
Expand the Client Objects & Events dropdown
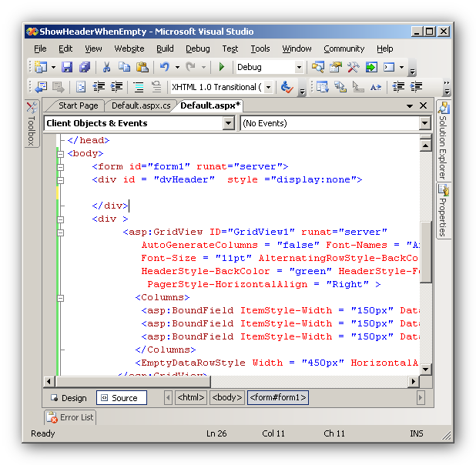pyautogui.click(x=228, y=123)
